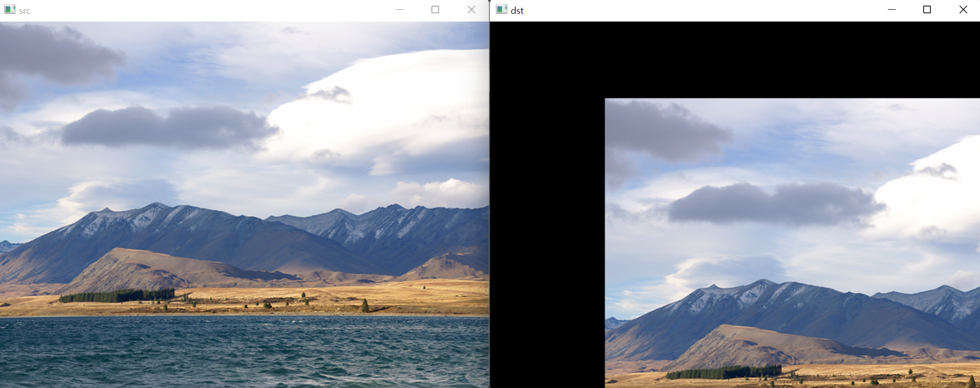Click the dst window app icon
The width and height of the screenshot is (980, 388).
(502, 10)
